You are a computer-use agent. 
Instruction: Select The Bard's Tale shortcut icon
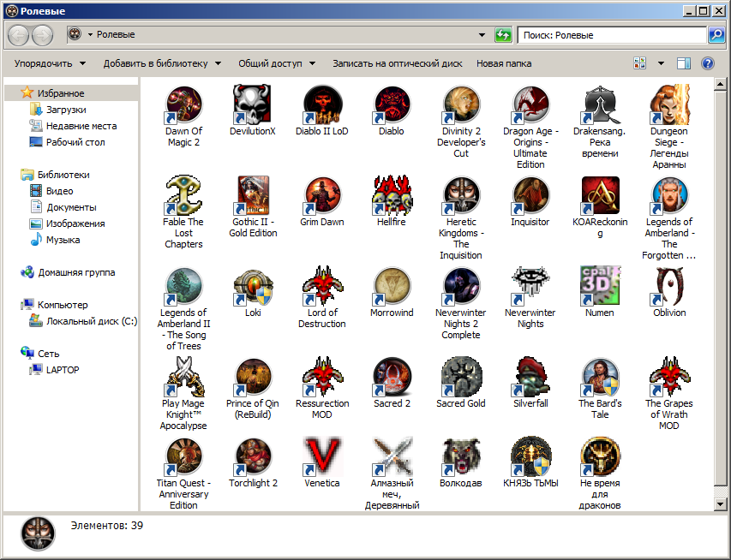(x=600, y=378)
